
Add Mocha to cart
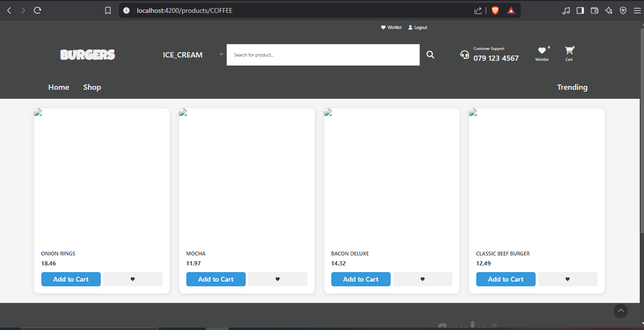216,279
